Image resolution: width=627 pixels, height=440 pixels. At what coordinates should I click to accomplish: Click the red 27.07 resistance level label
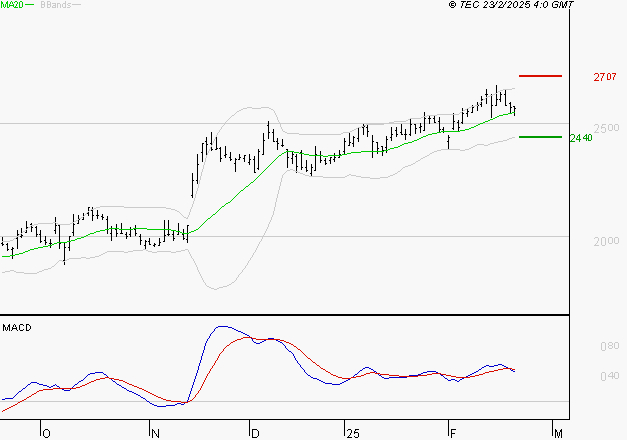pyautogui.click(x=605, y=77)
